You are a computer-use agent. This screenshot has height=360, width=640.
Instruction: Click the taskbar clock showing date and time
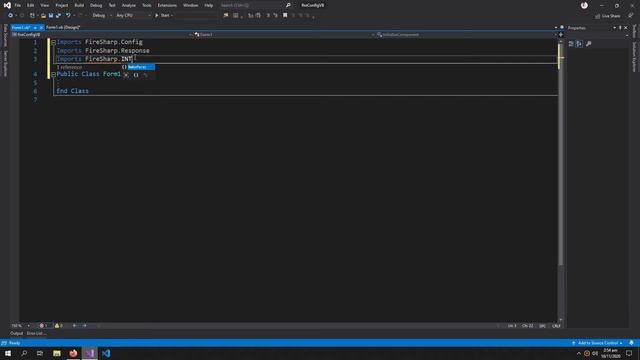pyautogui.click(x=611, y=353)
